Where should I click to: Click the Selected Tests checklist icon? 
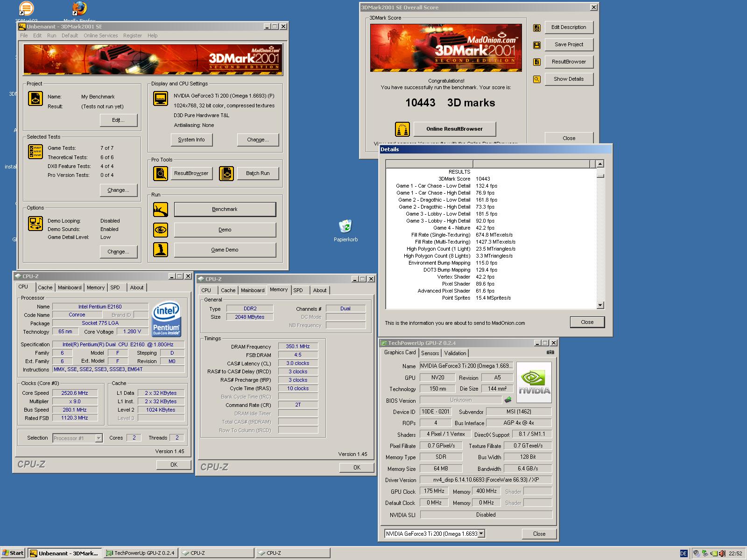[x=35, y=152]
